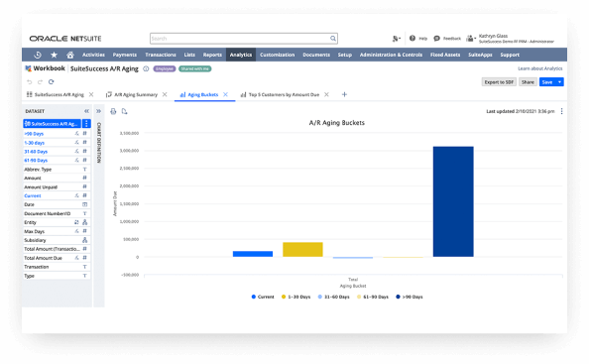Click the undo arrow
589x364 pixels.
[x=30, y=82]
